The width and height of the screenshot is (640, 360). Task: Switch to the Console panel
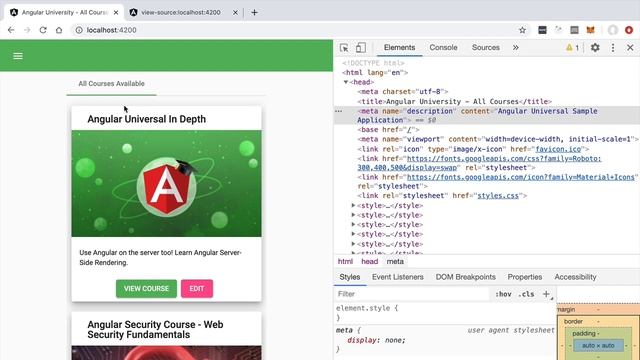[x=443, y=48]
